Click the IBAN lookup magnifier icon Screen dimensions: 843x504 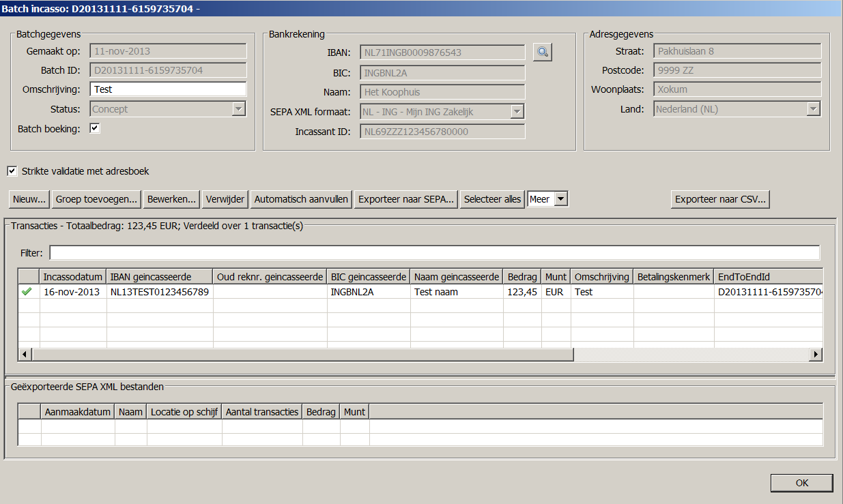coord(542,52)
